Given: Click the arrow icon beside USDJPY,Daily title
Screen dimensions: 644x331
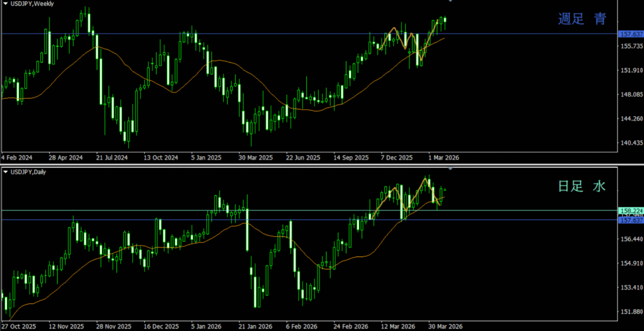Looking at the screenshot, I should coord(6,171).
